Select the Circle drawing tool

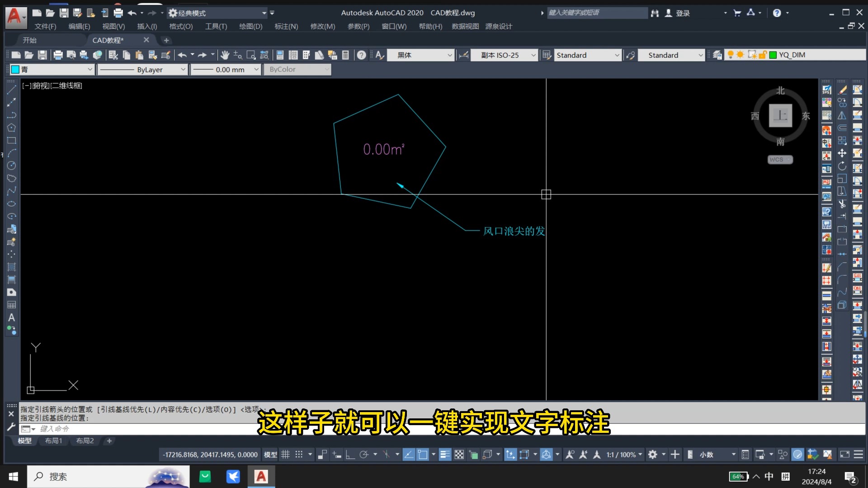pos(11,166)
